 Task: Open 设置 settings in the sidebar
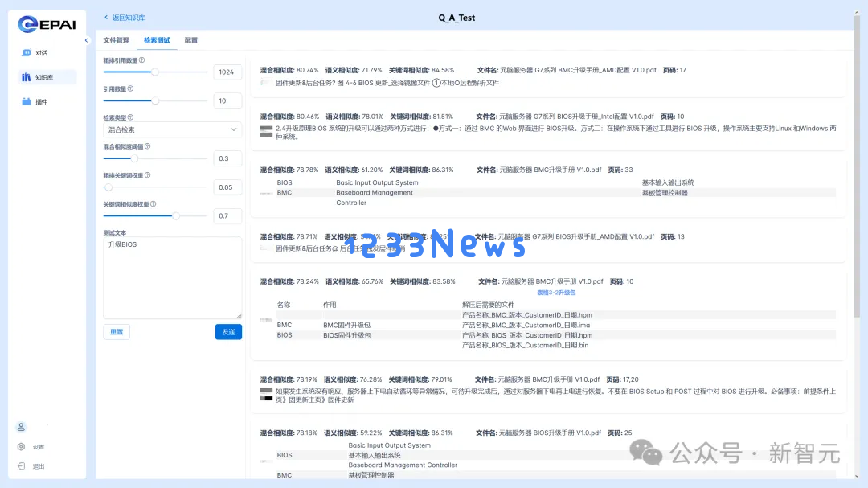pos(31,447)
